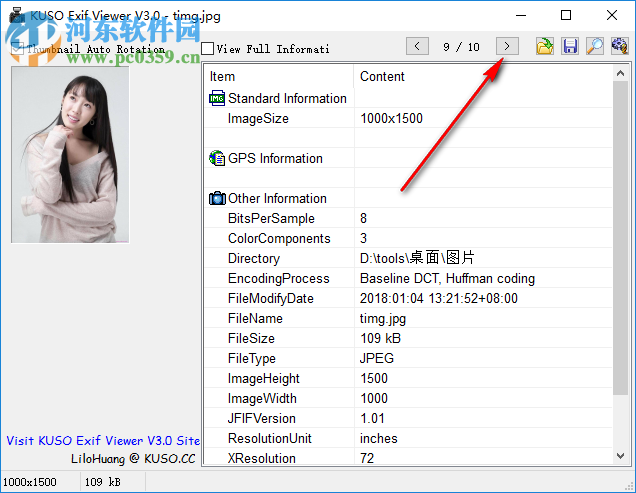Screen dimensions: 636x493
Task: Click the 109 kB status bar entry
Action: 103,482
